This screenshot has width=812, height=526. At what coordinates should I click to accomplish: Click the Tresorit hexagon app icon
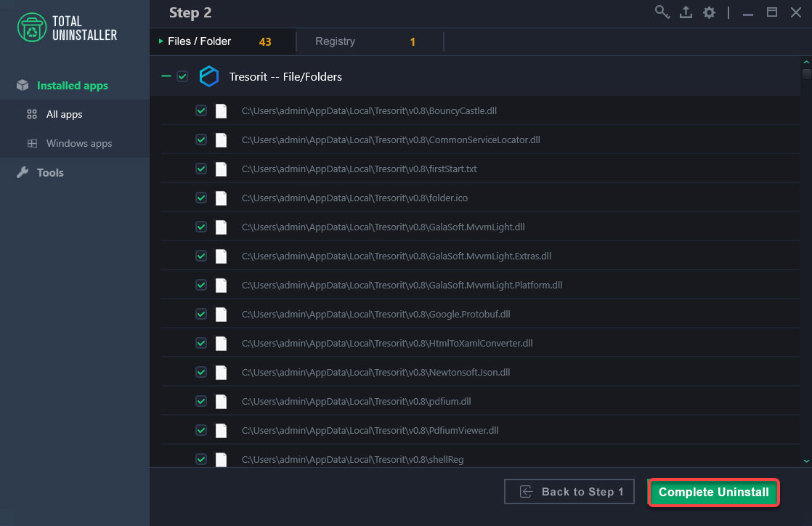point(209,77)
